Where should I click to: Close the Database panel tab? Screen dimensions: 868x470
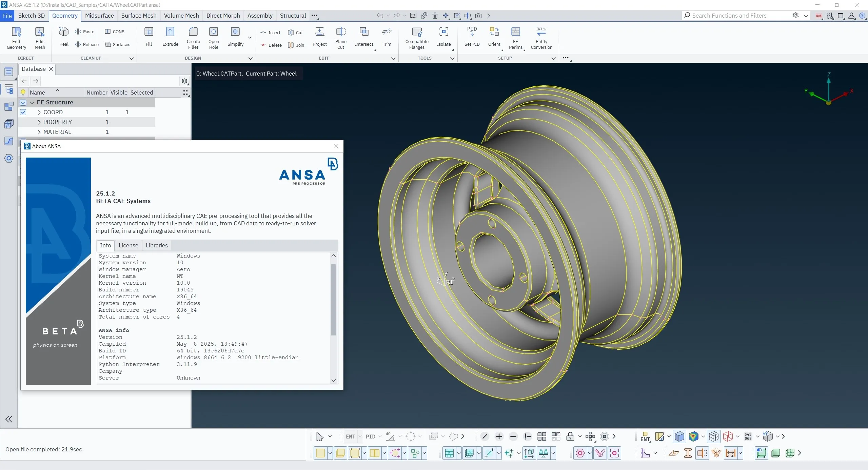pos(51,69)
